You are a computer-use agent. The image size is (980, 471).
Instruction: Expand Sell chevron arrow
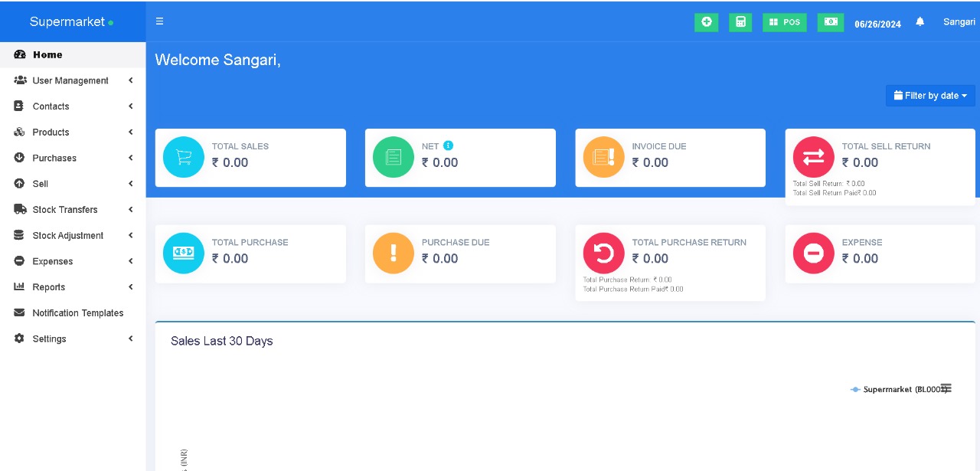131,184
